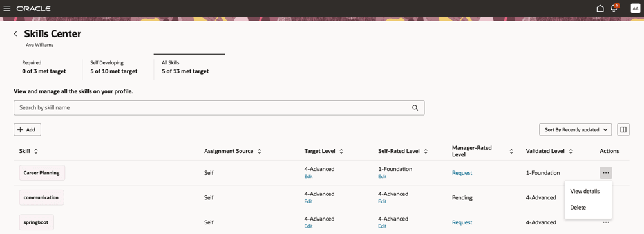
Task: Sort by Manager-Rated Level column
Action: pos(511,151)
